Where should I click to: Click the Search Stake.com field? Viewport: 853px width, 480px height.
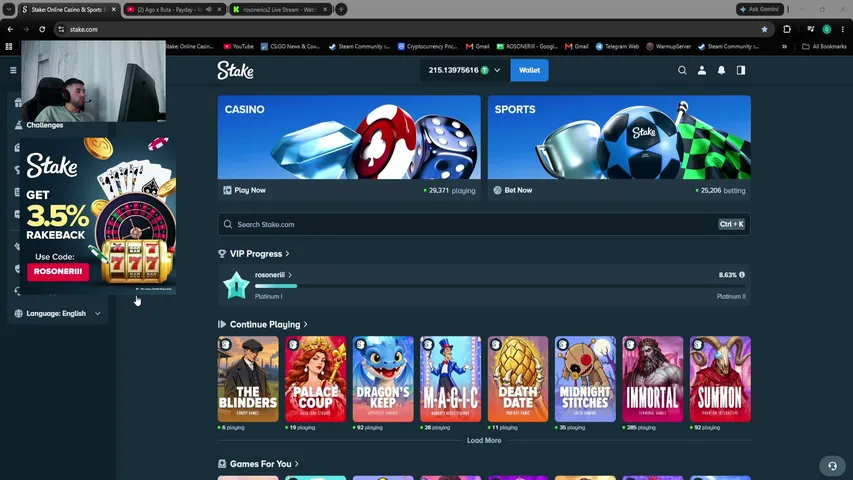484,224
